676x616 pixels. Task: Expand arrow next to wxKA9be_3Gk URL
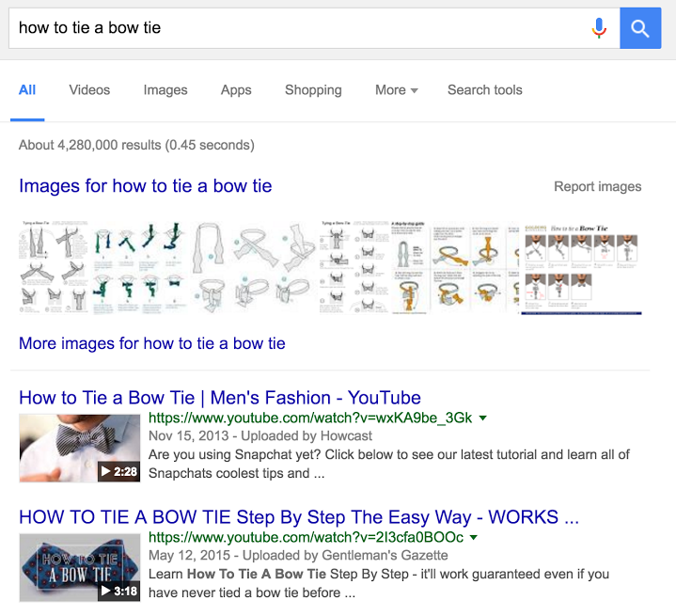pos(483,418)
